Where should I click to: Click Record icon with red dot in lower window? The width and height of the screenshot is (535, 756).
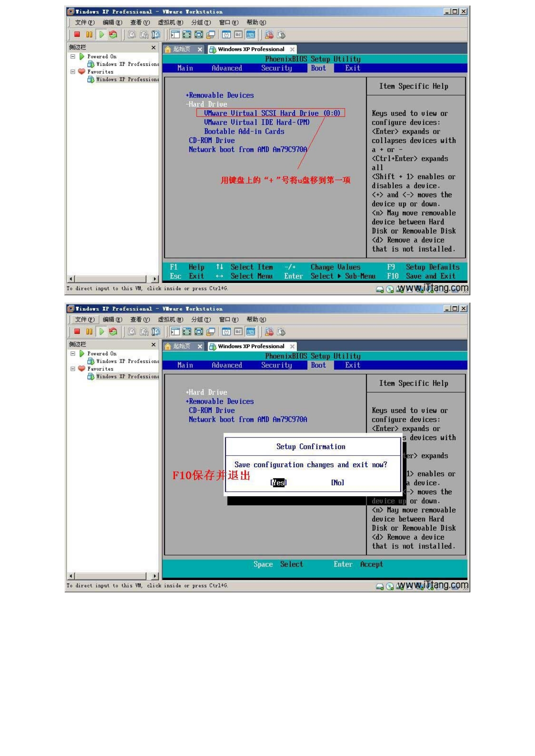269,331
